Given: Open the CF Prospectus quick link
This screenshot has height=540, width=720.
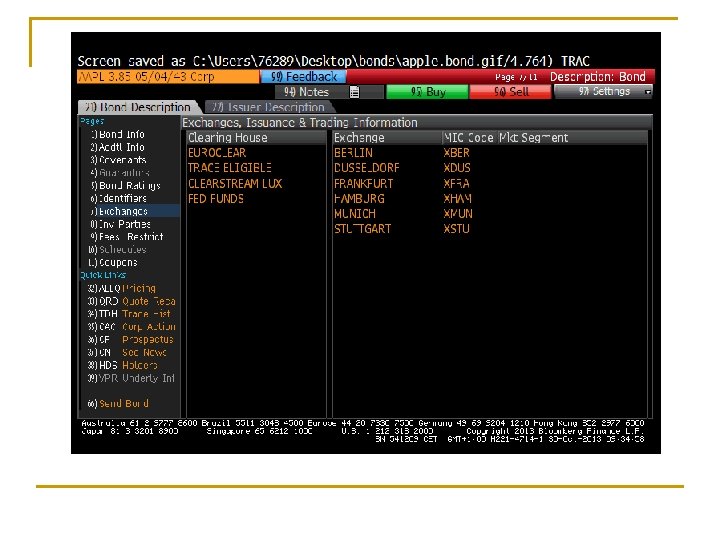Looking at the screenshot, I should (x=130, y=340).
